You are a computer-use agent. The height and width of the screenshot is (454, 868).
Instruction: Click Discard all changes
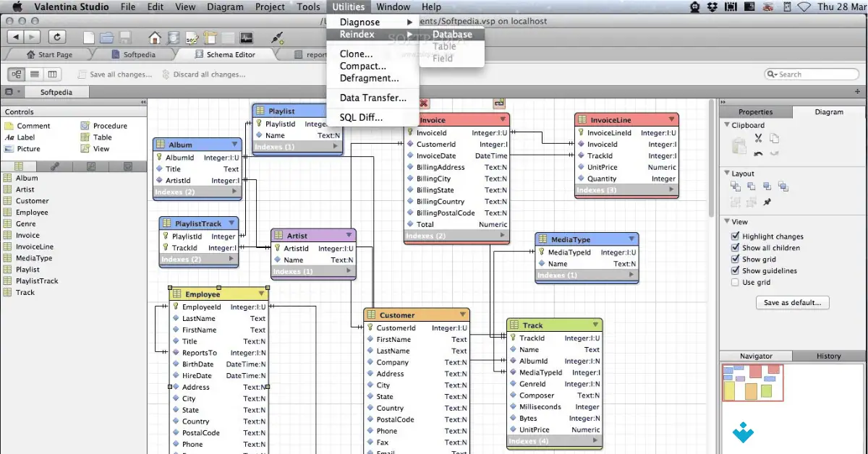click(x=208, y=74)
